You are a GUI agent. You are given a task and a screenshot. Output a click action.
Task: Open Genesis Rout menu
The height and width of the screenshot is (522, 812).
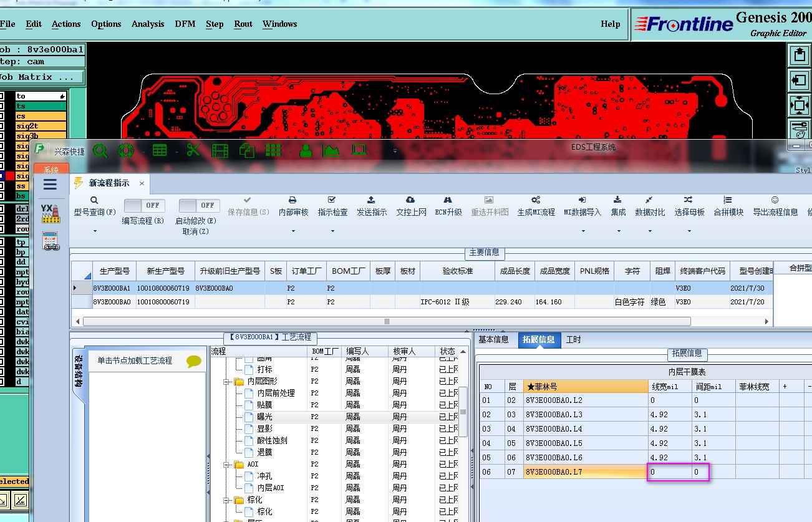point(243,24)
